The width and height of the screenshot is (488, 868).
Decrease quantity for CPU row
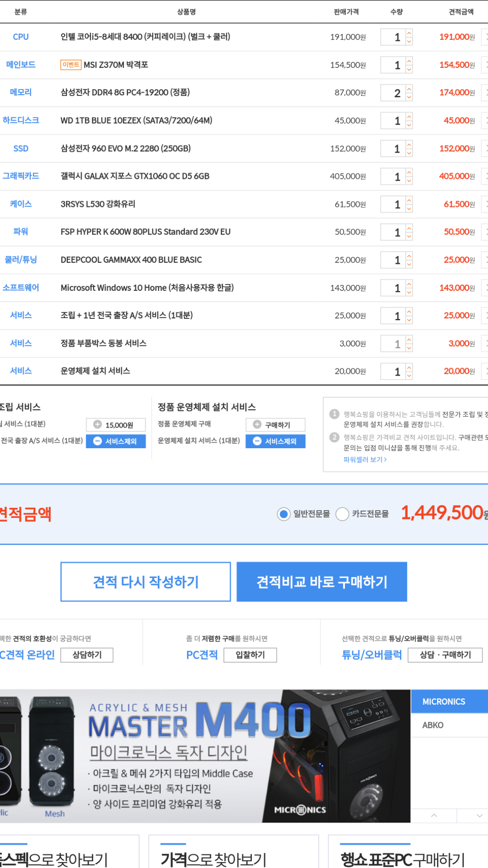[409, 41]
